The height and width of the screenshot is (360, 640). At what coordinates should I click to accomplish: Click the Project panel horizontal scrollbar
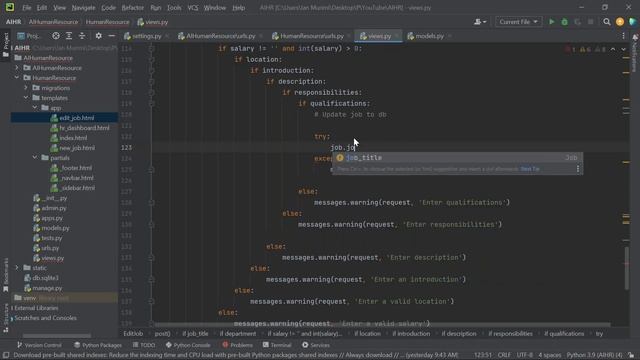[57, 336]
